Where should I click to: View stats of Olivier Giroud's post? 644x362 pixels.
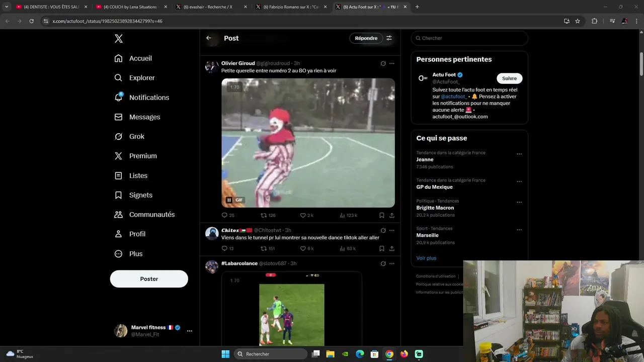click(x=348, y=215)
